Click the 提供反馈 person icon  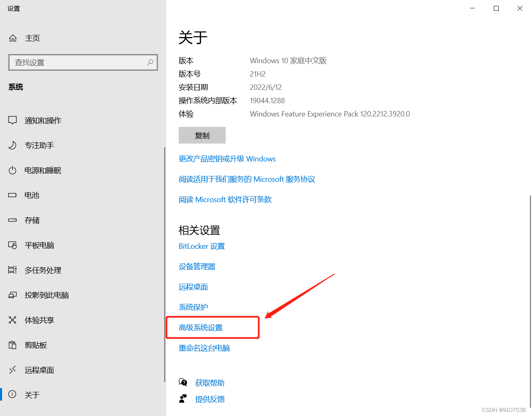[183, 399]
